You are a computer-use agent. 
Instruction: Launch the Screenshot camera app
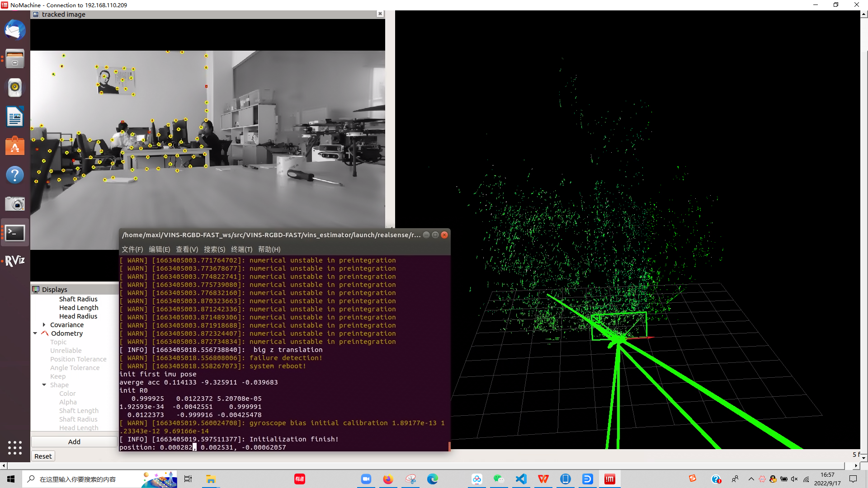click(x=15, y=204)
